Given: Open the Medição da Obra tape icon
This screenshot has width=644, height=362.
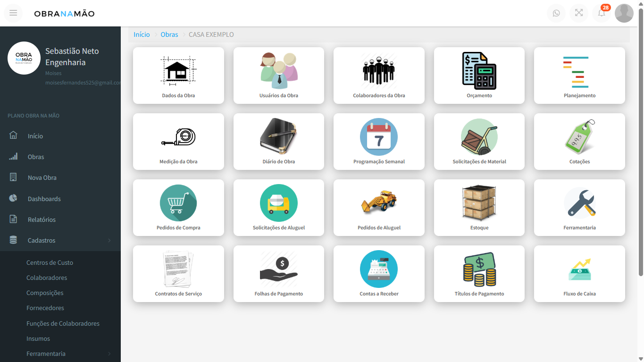Looking at the screenshot, I should click(x=178, y=137).
